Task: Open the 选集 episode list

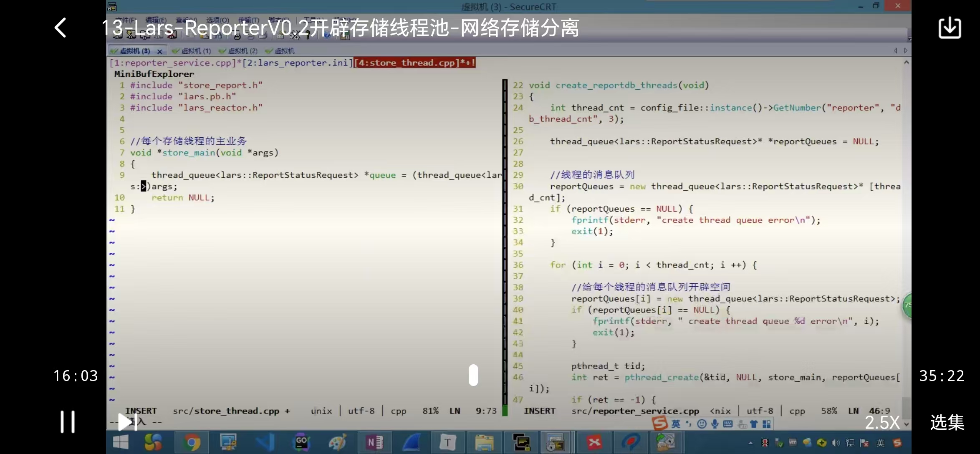Action: point(947,423)
